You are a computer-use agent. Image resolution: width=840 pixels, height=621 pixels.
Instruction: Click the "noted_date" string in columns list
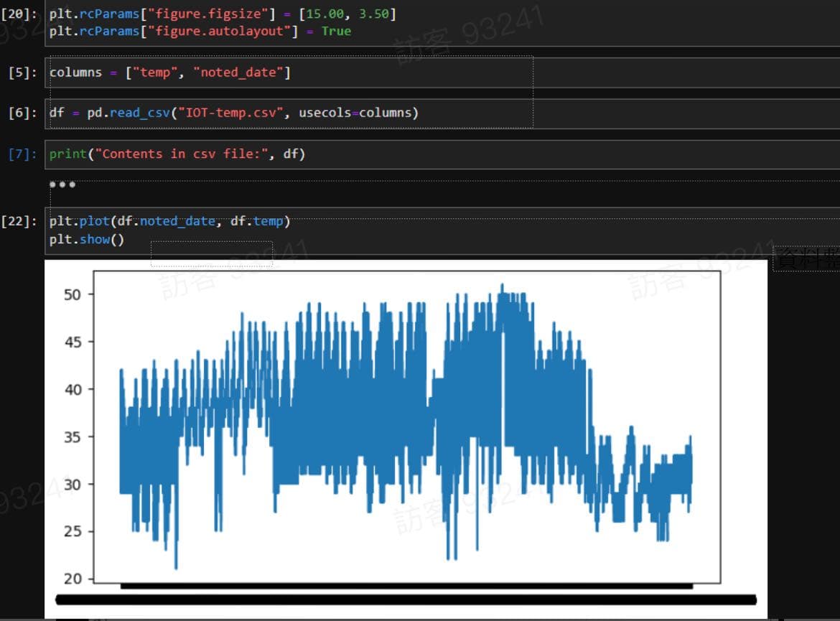[x=238, y=73]
